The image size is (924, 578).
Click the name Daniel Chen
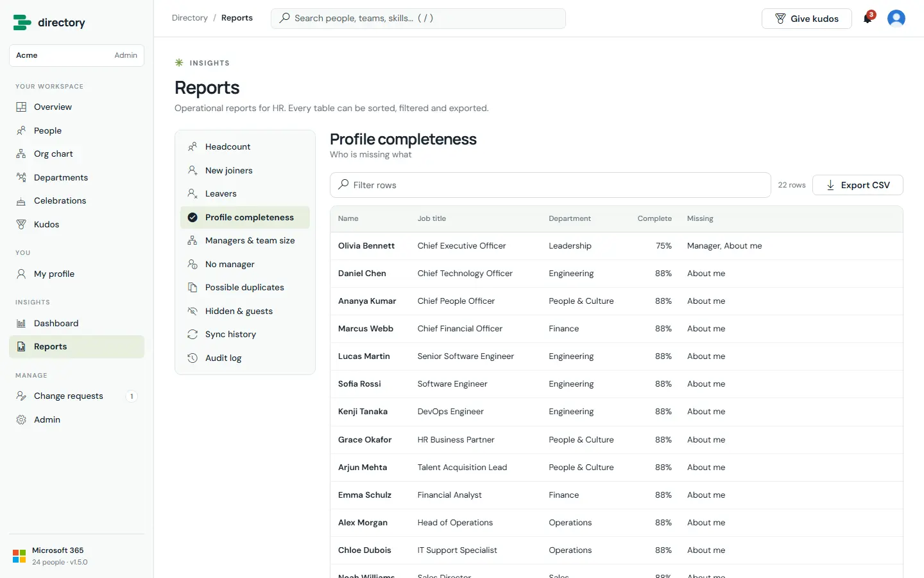pos(362,274)
